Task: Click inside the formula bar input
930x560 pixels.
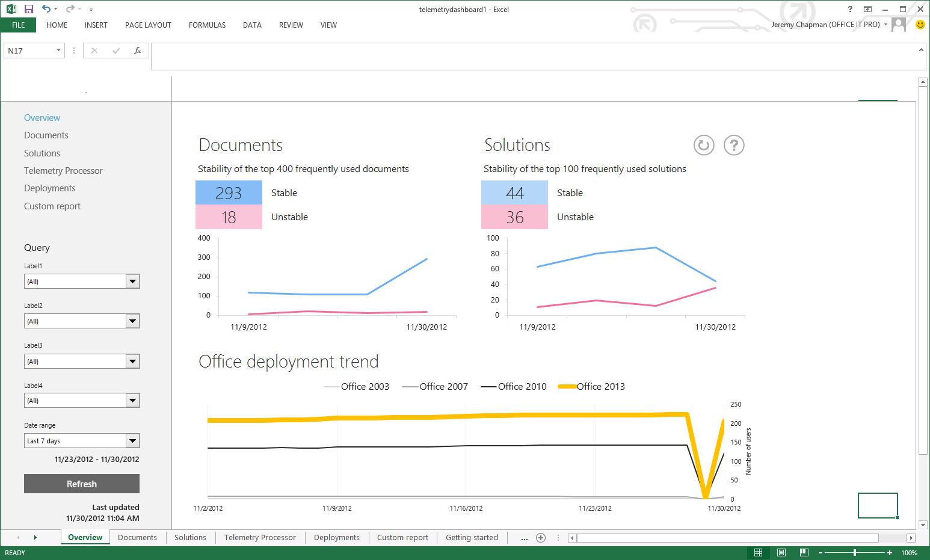Action: coord(533,57)
